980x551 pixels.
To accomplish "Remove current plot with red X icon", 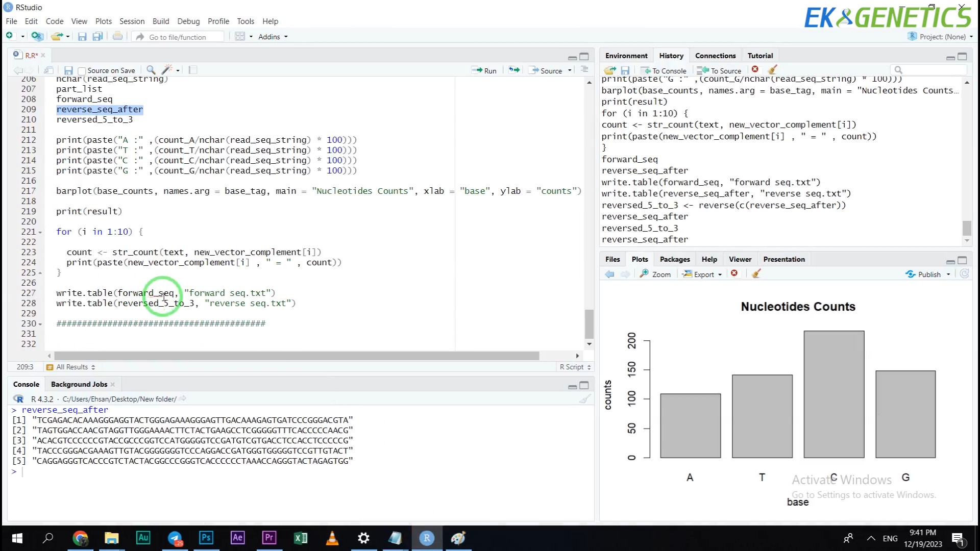I will pos(734,273).
